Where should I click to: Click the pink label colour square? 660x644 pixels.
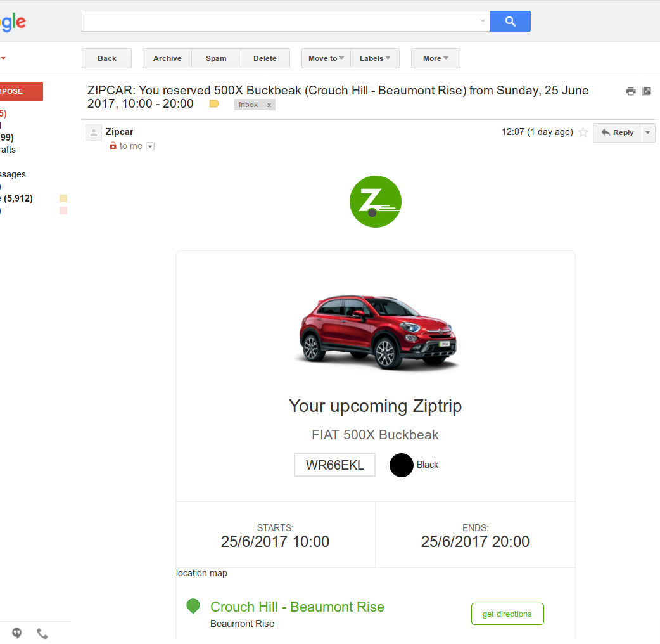[63, 210]
